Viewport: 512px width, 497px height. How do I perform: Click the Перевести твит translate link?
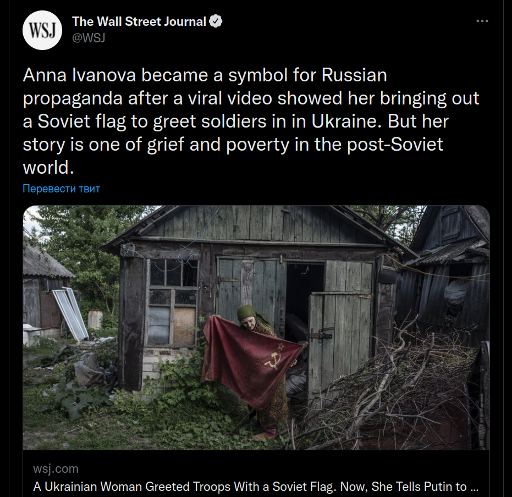pyautogui.click(x=61, y=189)
